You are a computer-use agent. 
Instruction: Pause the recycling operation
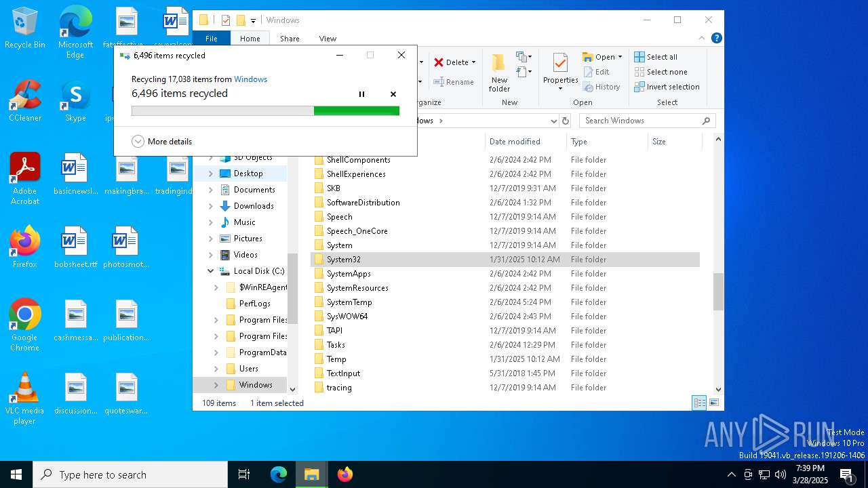click(x=361, y=94)
